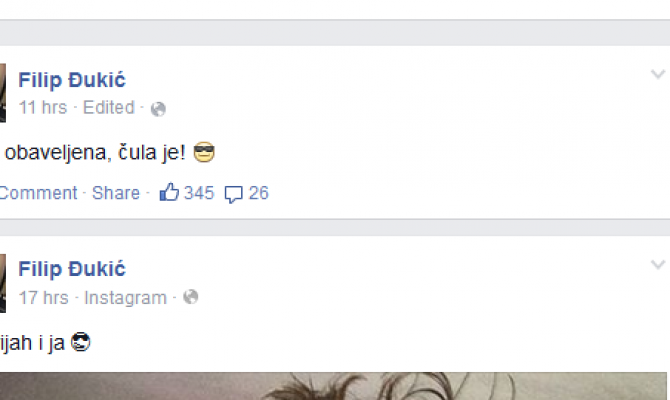Click the Share link under the first post
The height and width of the screenshot is (400, 670).
pos(116,193)
